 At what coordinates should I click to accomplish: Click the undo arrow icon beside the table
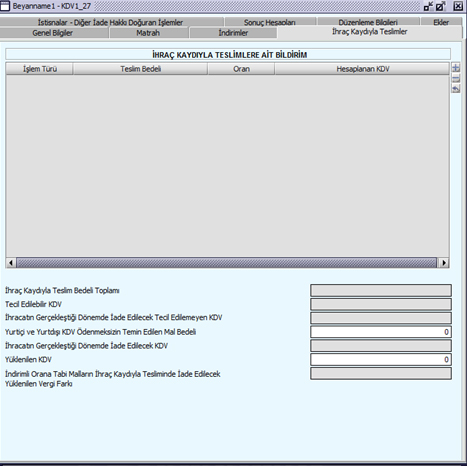point(456,89)
